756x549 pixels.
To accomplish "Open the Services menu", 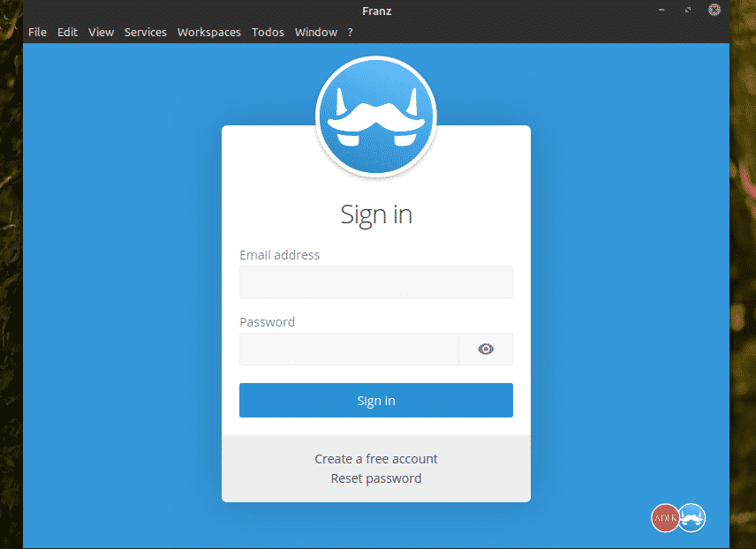I will (x=145, y=33).
